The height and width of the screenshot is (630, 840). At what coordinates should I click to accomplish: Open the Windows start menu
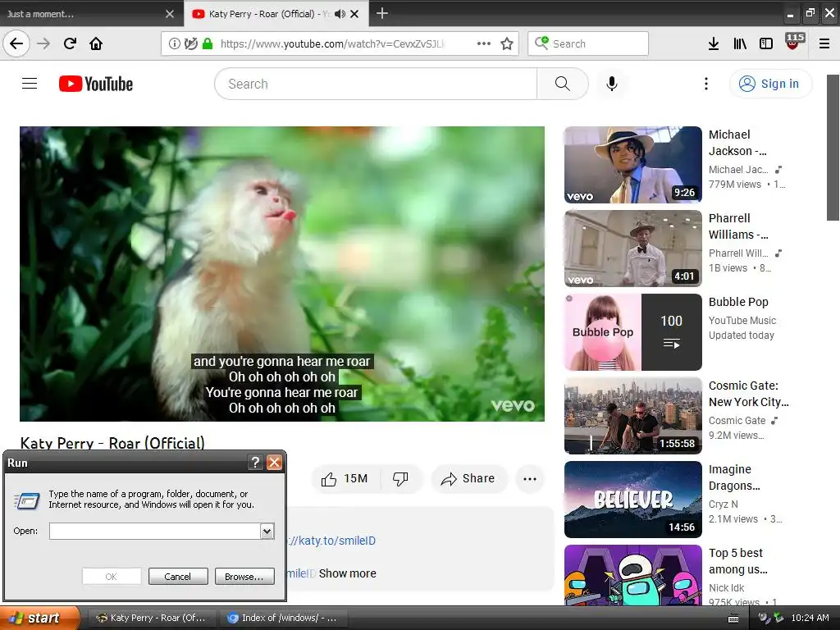click(x=39, y=618)
